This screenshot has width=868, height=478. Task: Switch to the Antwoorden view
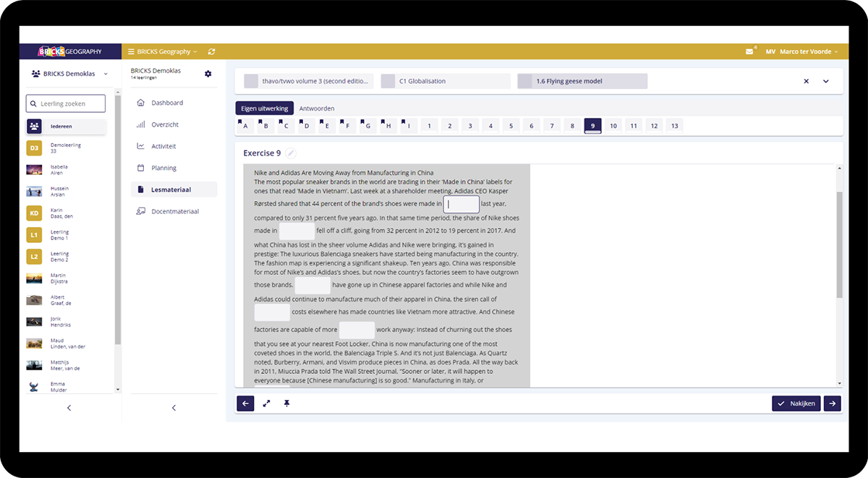(317, 108)
